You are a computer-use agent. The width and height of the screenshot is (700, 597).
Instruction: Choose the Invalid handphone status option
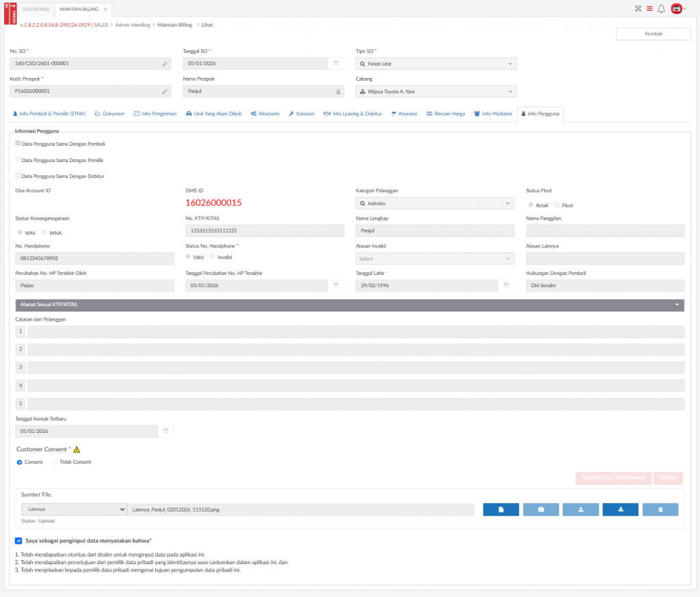click(x=212, y=257)
